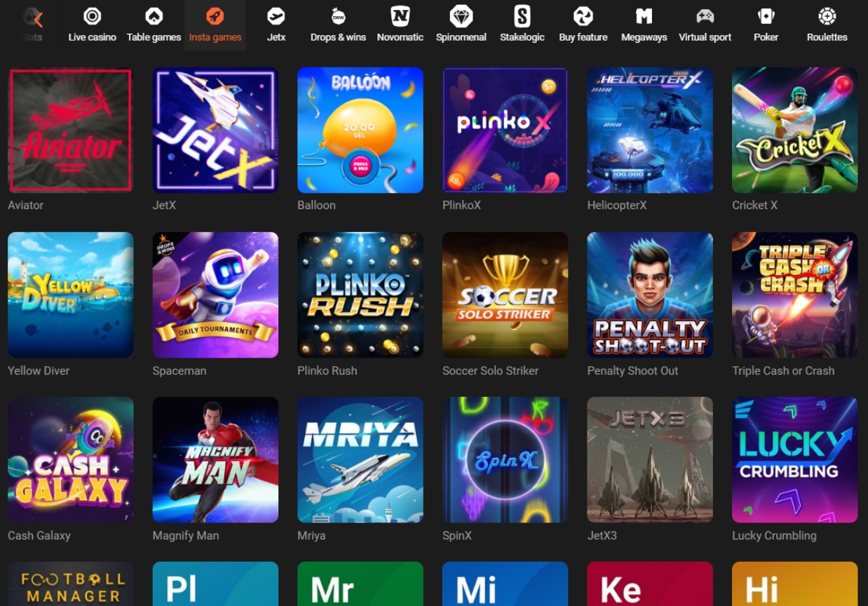Open the Magnify Man game thumbnail
The height and width of the screenshot is (606, 868).
click(x=215, y=459)
